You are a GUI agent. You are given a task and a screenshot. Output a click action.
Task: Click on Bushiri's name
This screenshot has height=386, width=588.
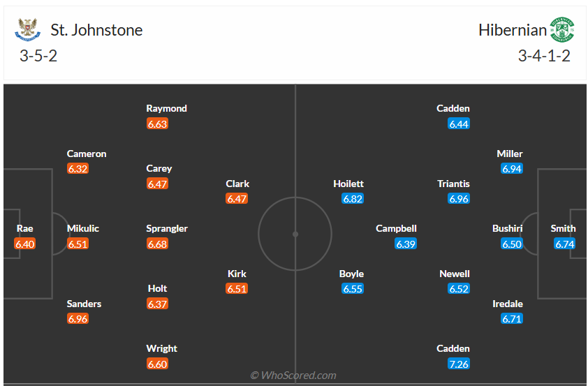pyautogui.click(x=507, y=228)
